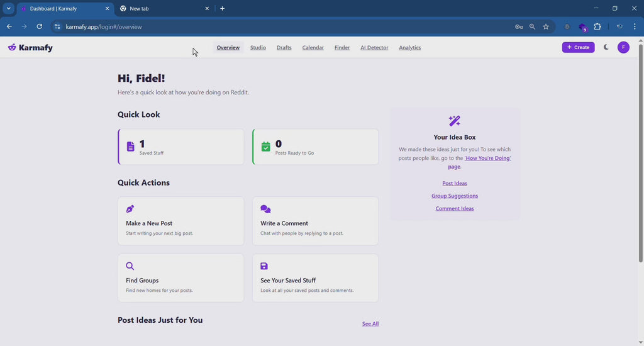Click the See All link
This screenshot has height=346, width=644.
click(x=370, y=324)
